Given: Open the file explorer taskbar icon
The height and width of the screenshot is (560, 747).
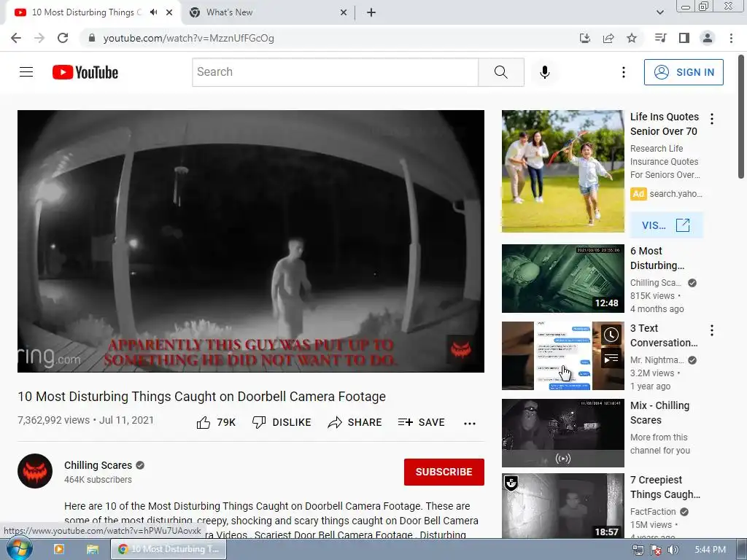Looking at the screenshot, I should (93, 549).
